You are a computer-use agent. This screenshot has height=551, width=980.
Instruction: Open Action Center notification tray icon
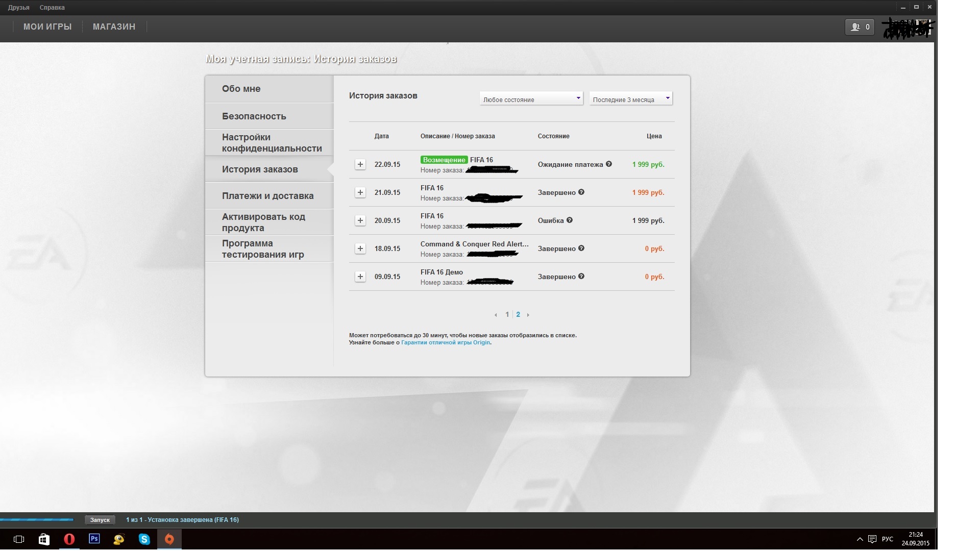pos(872,539)
